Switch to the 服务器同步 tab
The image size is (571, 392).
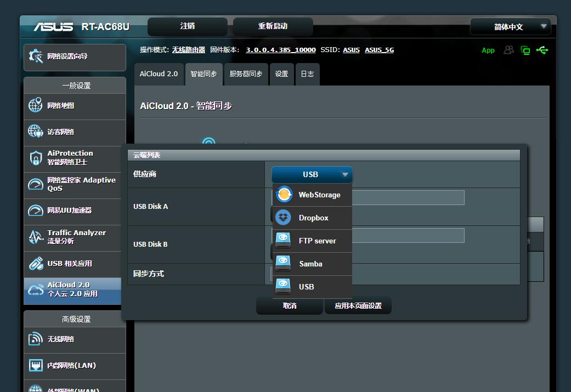coord(246,74)
